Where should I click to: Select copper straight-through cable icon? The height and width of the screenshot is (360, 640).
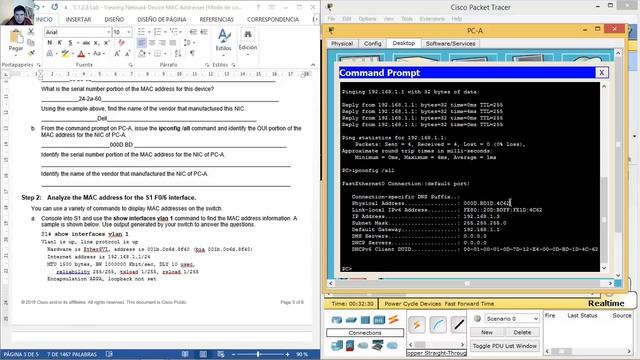pos(459,325)
